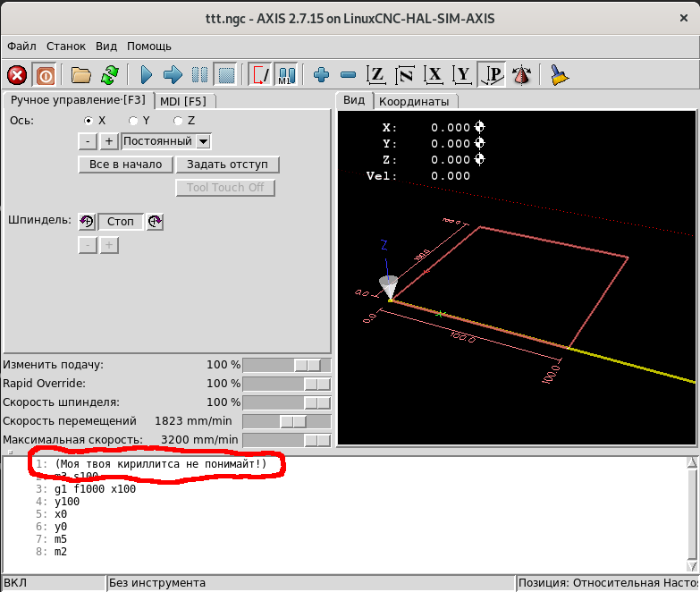Switch to Ручное управление [F3] tab
700x592 pixels.
(78, 100)
